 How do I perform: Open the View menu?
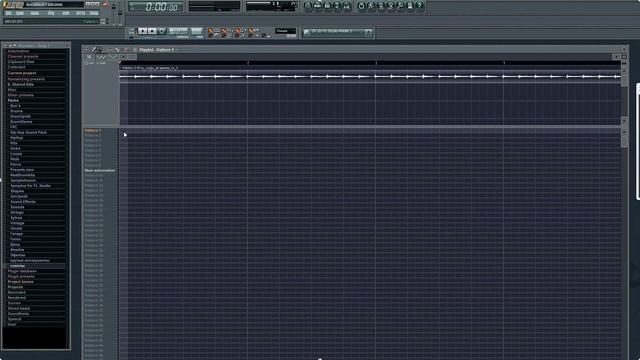pos(51,13)
